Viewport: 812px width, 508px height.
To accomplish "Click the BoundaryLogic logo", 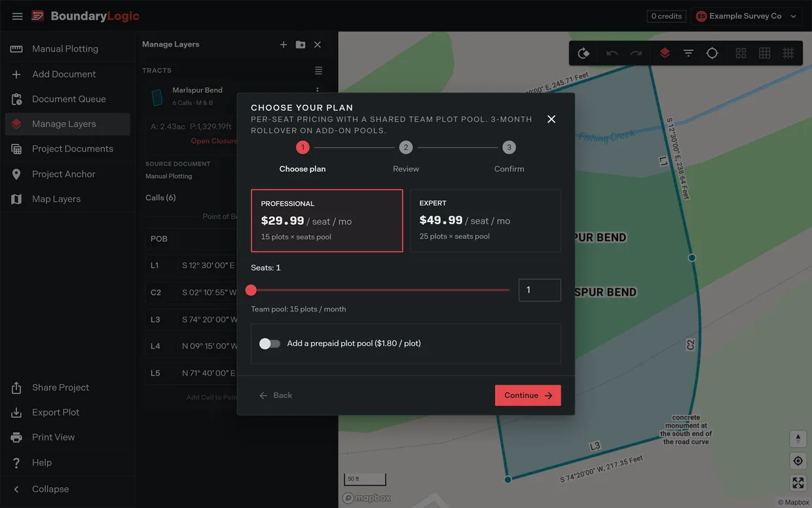I will (86, 16).
